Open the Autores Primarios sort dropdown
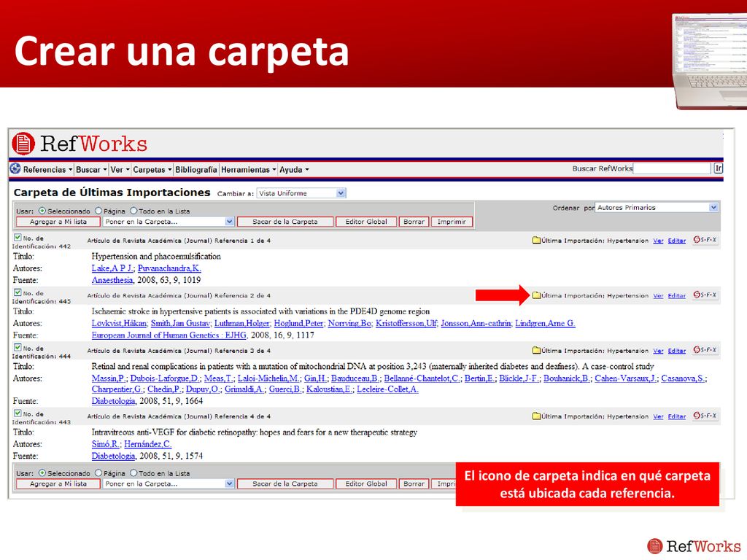747x560 pixels. (657, 208)
